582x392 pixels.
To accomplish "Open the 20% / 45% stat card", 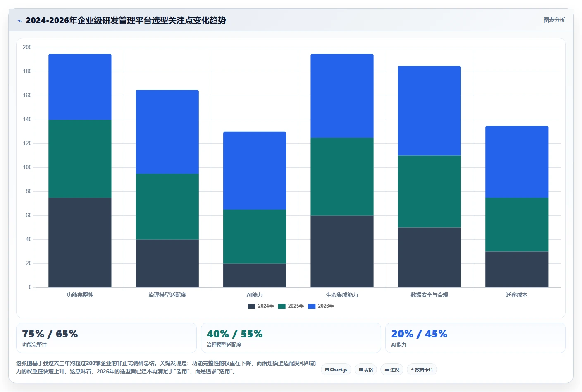I will tap(475, 338).
